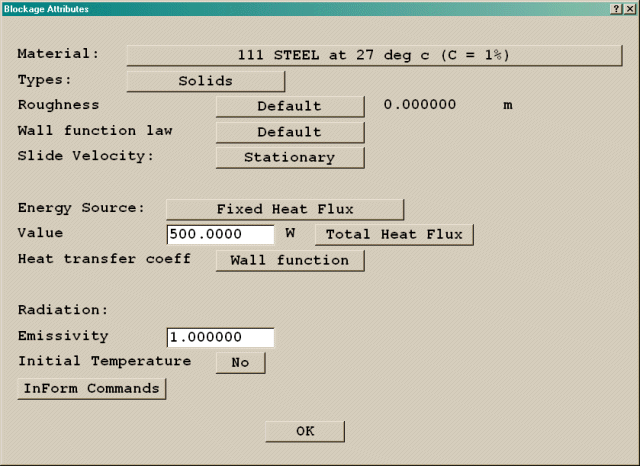Click the Material label text
The width and height of the screenshot is (640, 466).
(58, 54)
